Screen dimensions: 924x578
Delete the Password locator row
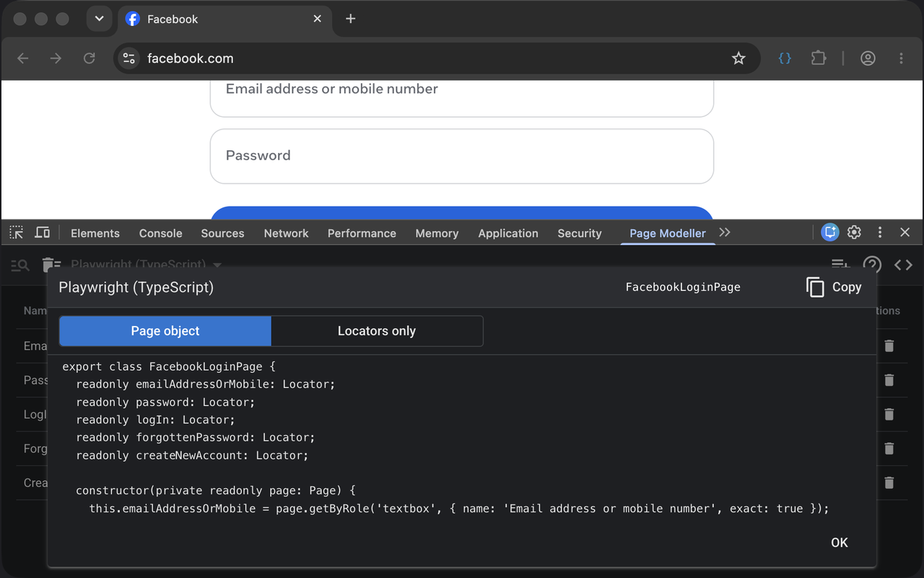[x=889, y=380]
